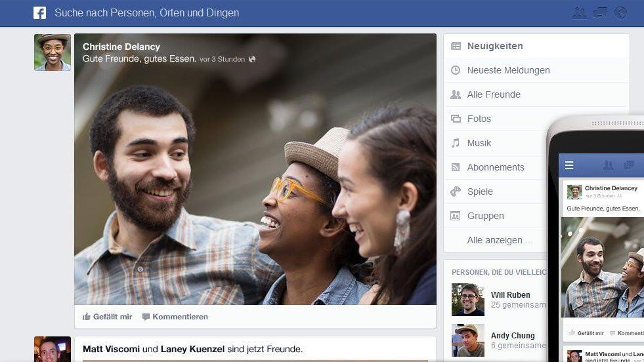Click '6 gemeinsame' under Andy Chung

(519, 345)
